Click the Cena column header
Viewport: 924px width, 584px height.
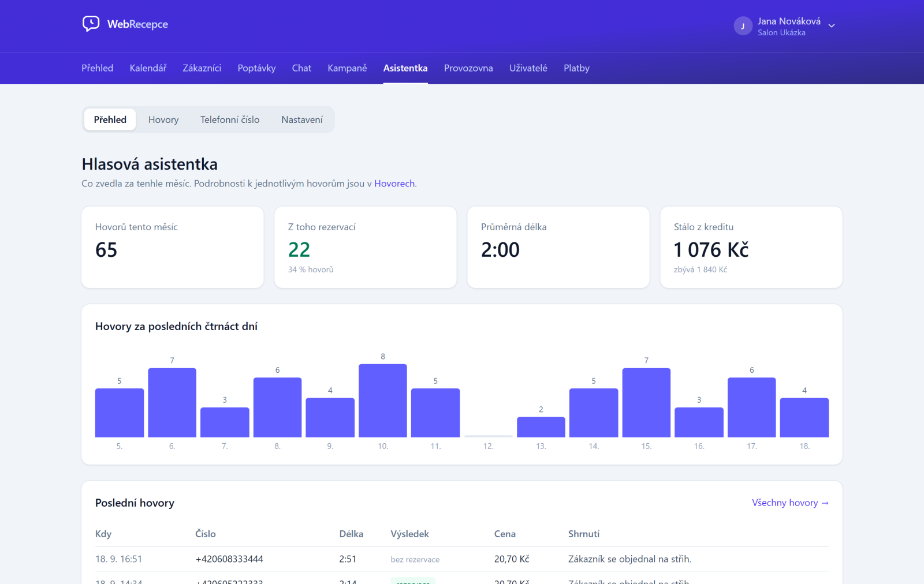tap(505, 534)
